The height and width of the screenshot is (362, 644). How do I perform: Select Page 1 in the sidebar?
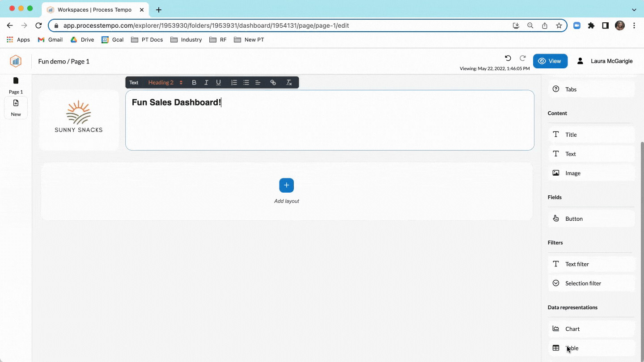(16, 85)
